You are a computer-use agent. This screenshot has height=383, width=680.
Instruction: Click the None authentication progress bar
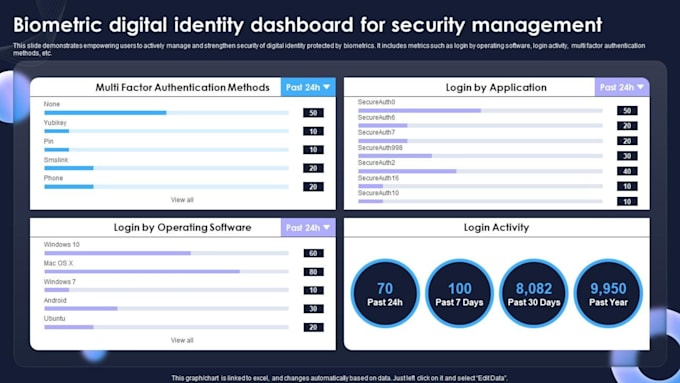click(x=167, y=113)
